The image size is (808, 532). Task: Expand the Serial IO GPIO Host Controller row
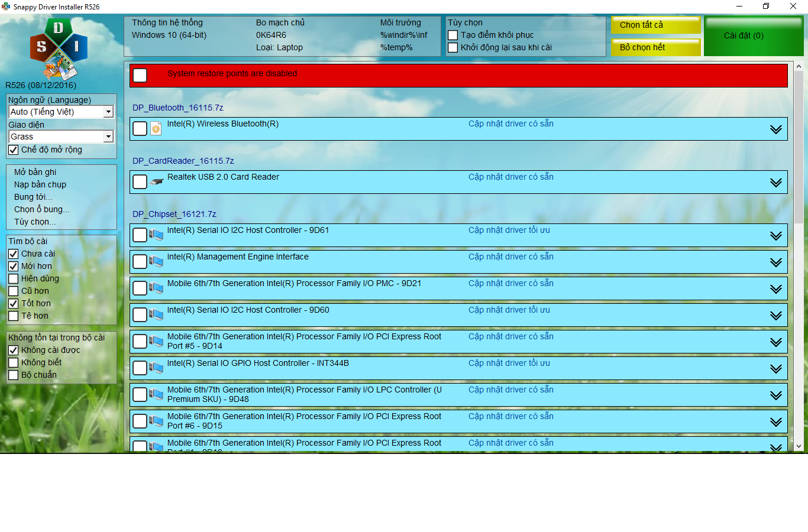click(x=776, y=369)
